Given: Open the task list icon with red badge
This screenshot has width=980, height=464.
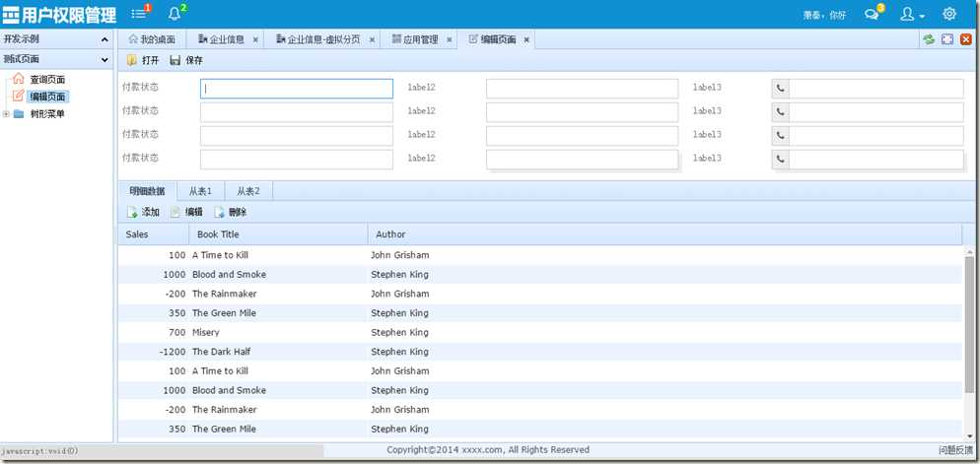Looking at the screenshot, I should pyautogui.click(x=141, y=13).
